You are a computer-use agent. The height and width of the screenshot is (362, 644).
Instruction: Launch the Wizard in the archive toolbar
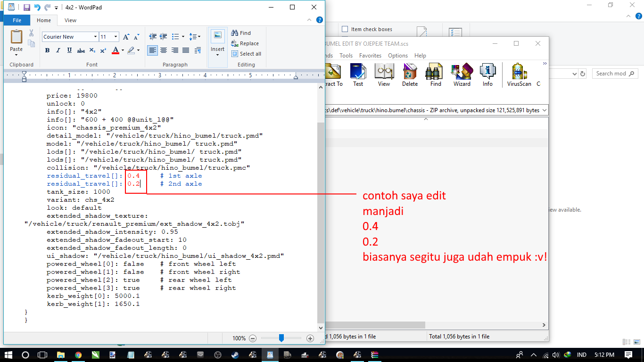(x=462, y=74)
